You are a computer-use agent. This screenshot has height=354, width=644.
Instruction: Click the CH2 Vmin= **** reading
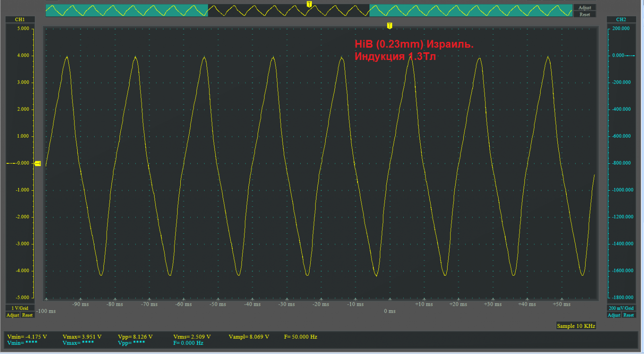coord(22,343)
